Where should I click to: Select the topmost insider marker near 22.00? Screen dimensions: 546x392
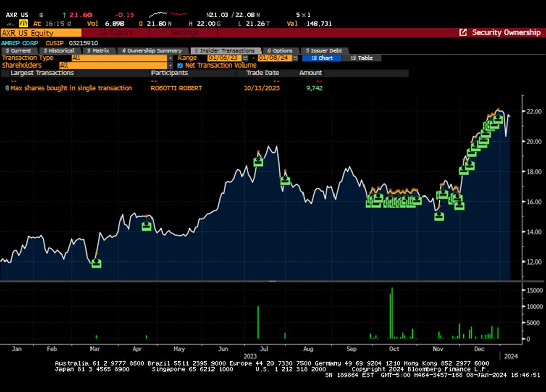(498, 119)
